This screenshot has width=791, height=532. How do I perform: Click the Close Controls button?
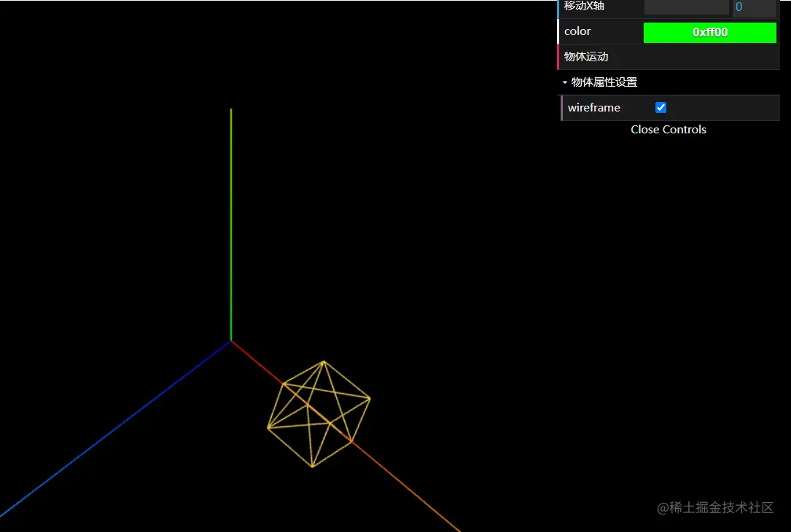point(669,130)
